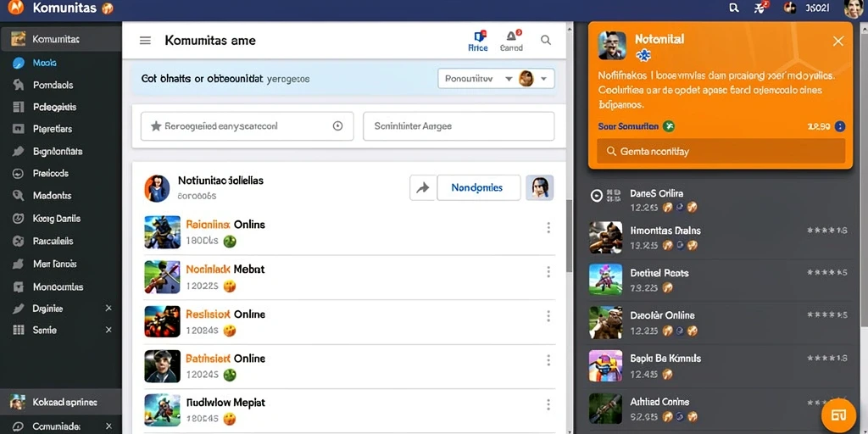The width and height of the screenshot is (868, 434).
Task: Select the radio icon beside DaneS Onlira
Action: 597,196
